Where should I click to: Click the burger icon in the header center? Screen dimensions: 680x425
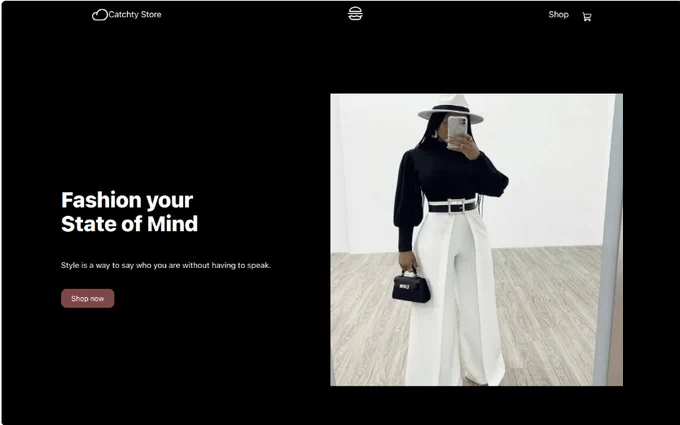click(x=355, y=13)
